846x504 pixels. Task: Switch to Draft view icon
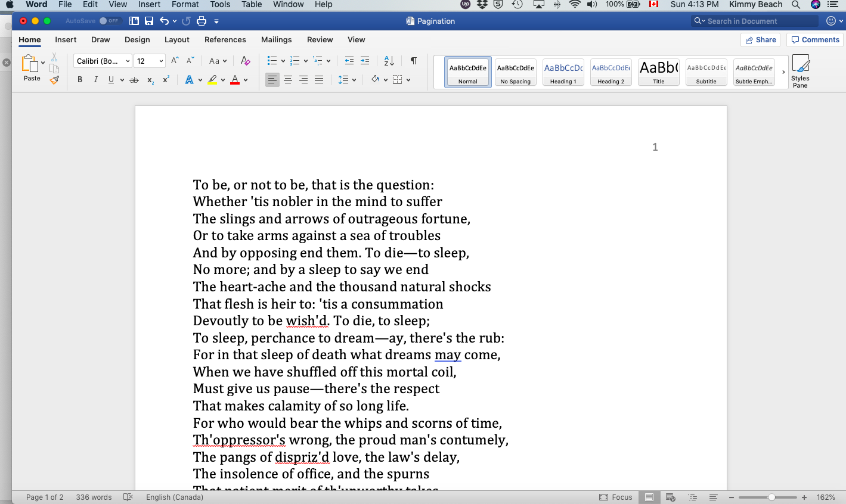pos(713,497)
